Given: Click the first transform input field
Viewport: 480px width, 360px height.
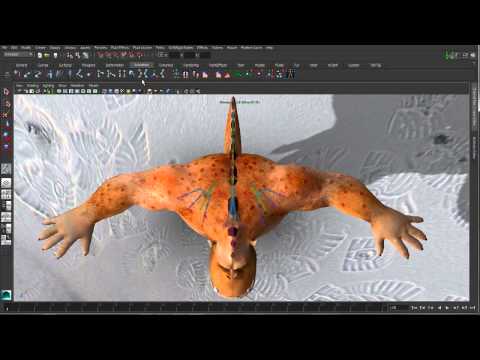Looking at the screenshot, I should tap(174, 55).
